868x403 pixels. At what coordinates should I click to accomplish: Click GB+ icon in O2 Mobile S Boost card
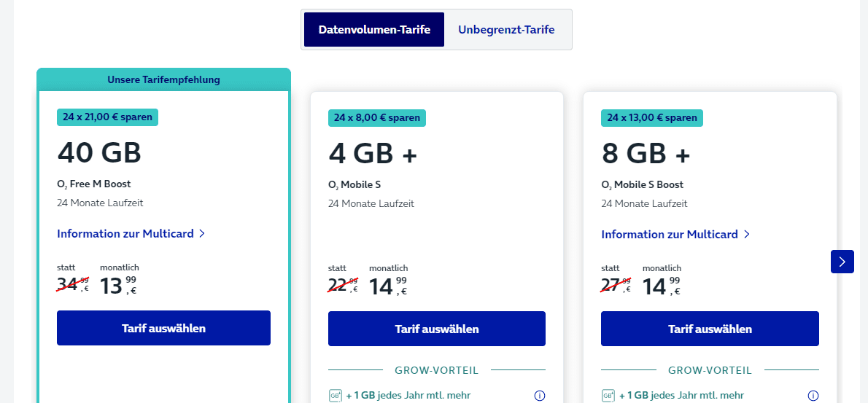(x=608, y=396)
